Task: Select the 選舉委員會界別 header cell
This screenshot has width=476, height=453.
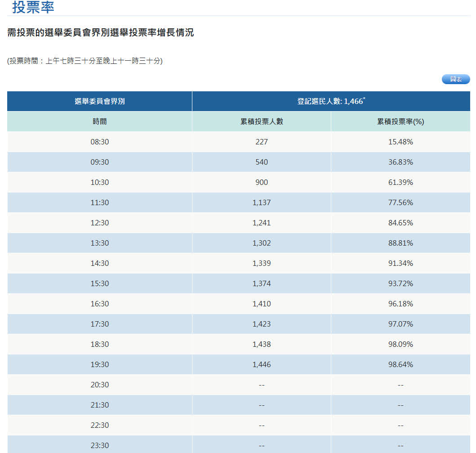Action: coord(99,101)
